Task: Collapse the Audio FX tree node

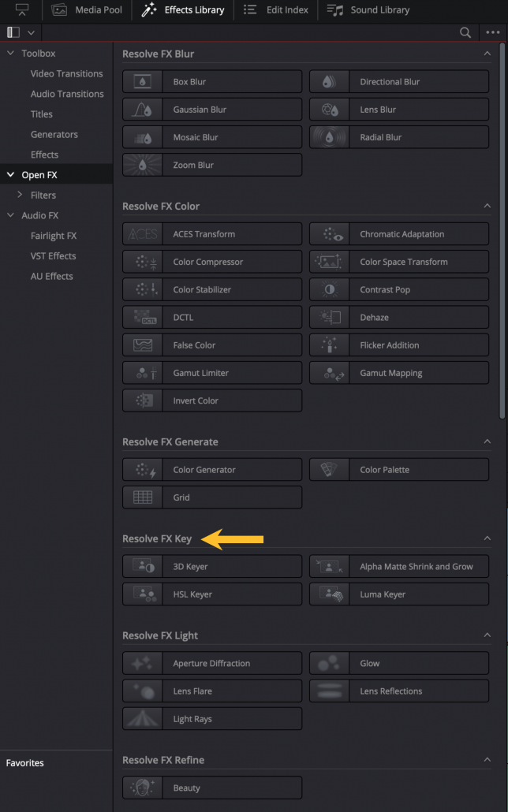Action: 10,215
